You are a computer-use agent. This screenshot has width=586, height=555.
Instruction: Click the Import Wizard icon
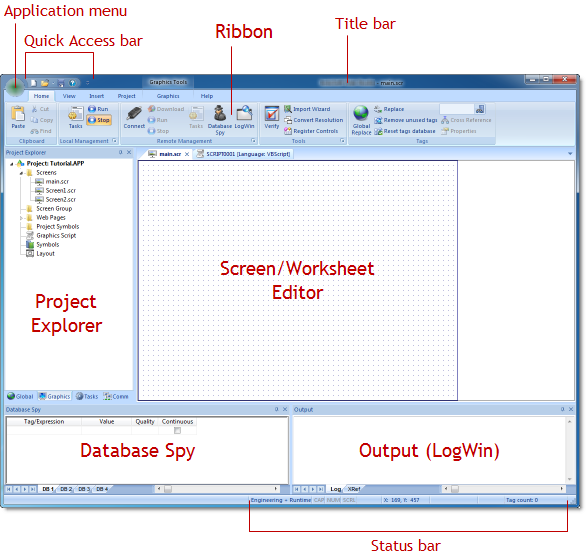point(287,109)
